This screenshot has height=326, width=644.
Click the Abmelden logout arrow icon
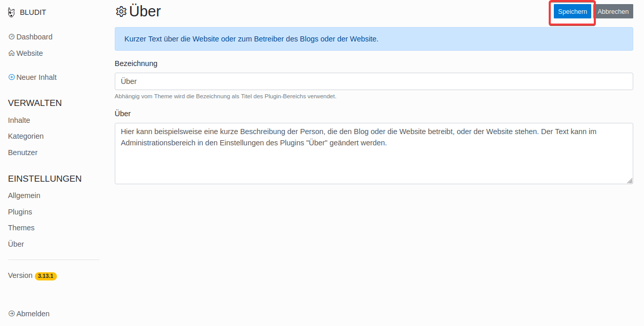12,314
